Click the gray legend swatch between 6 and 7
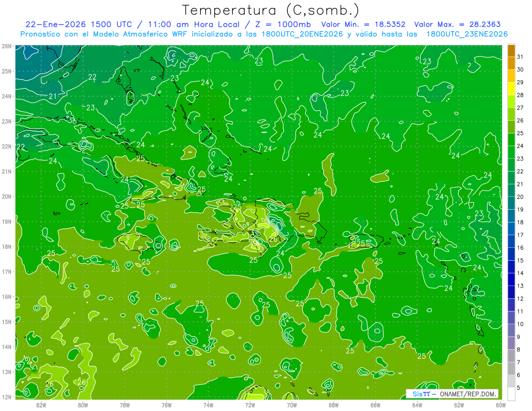 point(511,368)
